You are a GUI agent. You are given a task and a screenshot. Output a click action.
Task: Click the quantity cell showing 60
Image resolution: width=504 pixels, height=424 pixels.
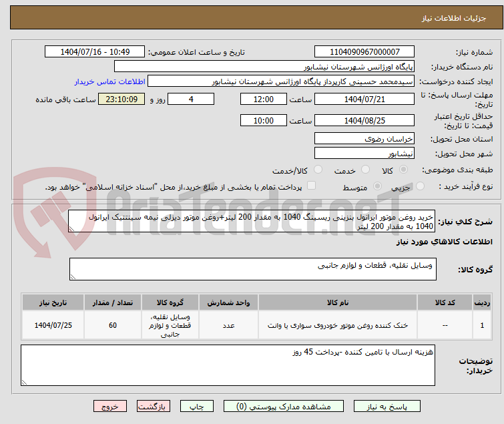(x=113, y=325)
